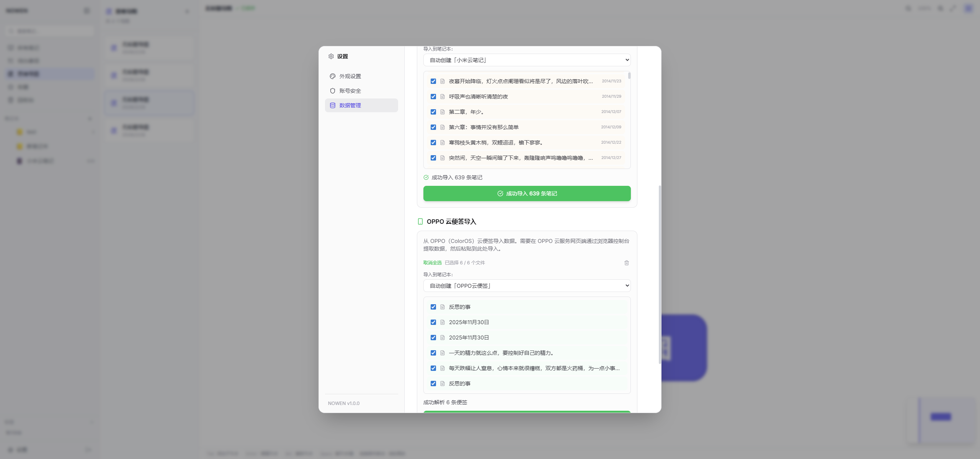Viewport: 980px width, 459px height.
Task: Click the 取消全选 link
Action: pos(432,263)
